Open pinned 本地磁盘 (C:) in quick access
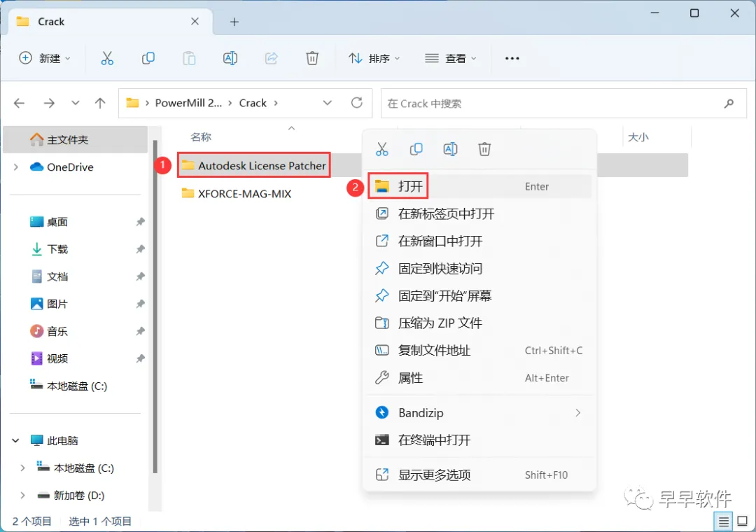The height and width of the screenshot is (532, 756). (x=69, y=386)
